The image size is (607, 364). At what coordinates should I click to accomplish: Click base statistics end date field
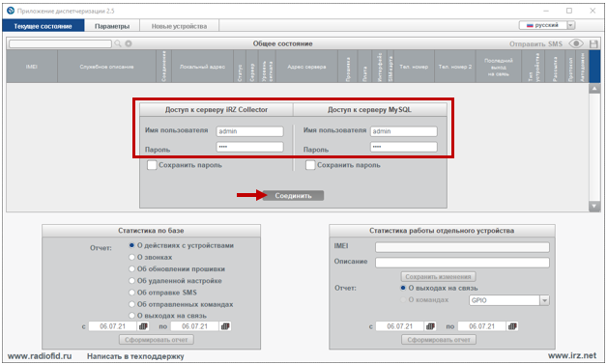click(194, 326)
